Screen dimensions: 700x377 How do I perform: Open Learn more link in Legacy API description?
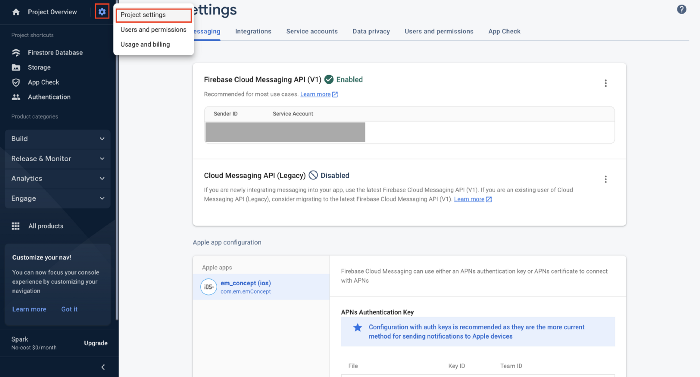tap(473, 199)
